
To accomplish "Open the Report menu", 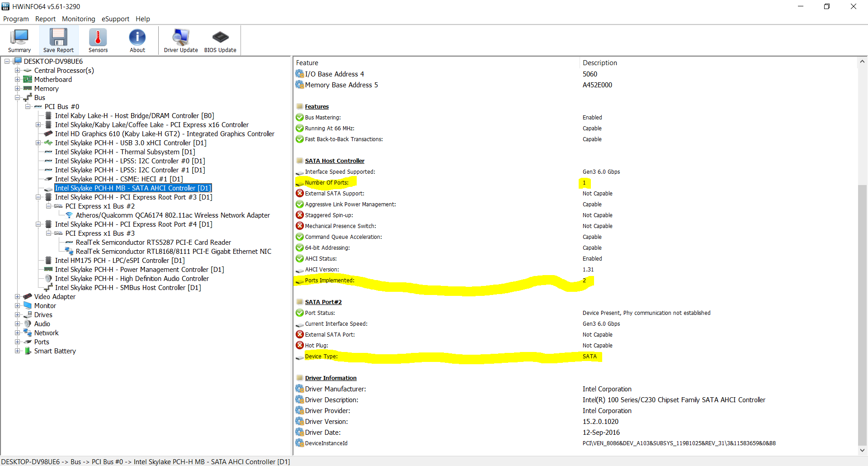I will point(46,19).
